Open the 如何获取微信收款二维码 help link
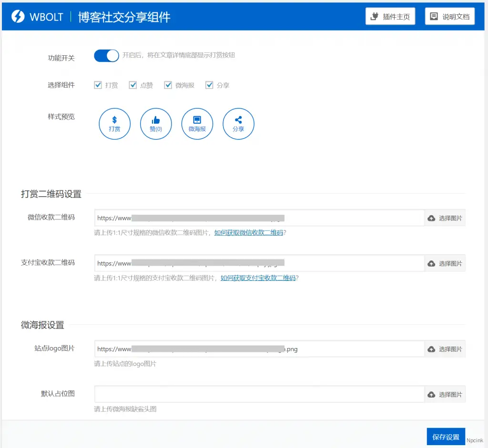The height and width of the screenshot is (448, 488). pyautogui.click(x=250, y=234)
